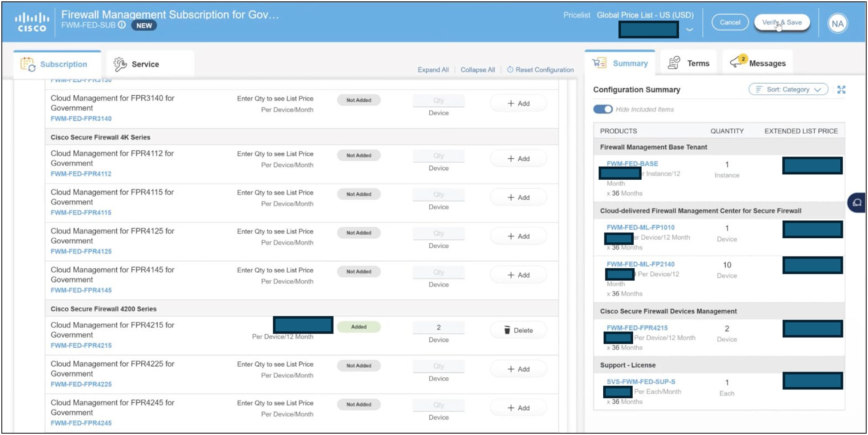
Task: Add Cloud Management for FPR4115
Action: (518, 198)
